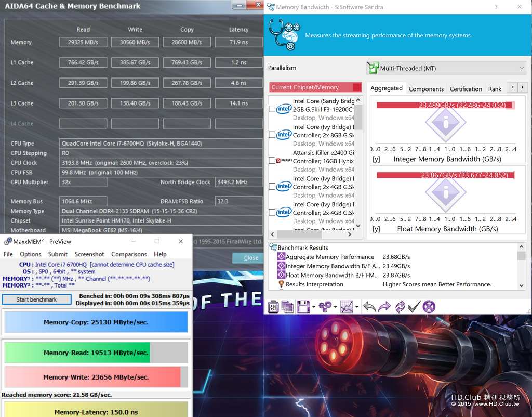Click the tabs scroll-right arrow in Sandra
The height and width of the screenshot is (417, 532).
[x=523, y=87]
